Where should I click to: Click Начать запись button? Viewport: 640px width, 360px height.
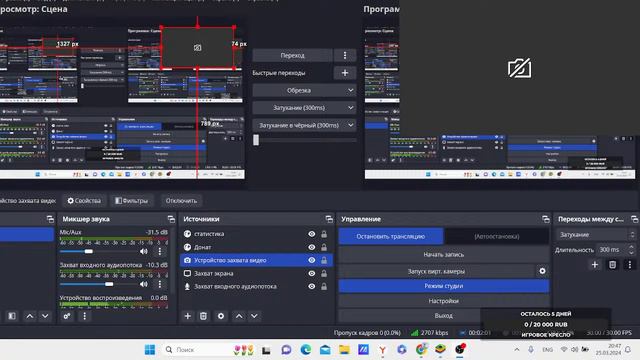pyautogui.click(x=444, y=254)
